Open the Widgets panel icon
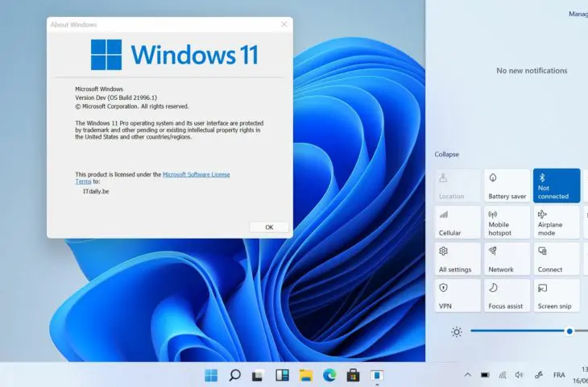 282,375
